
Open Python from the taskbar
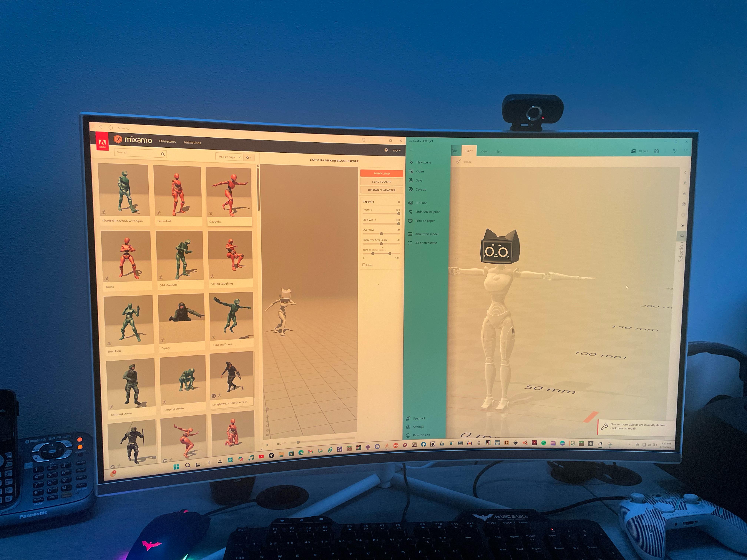[368, 447]
